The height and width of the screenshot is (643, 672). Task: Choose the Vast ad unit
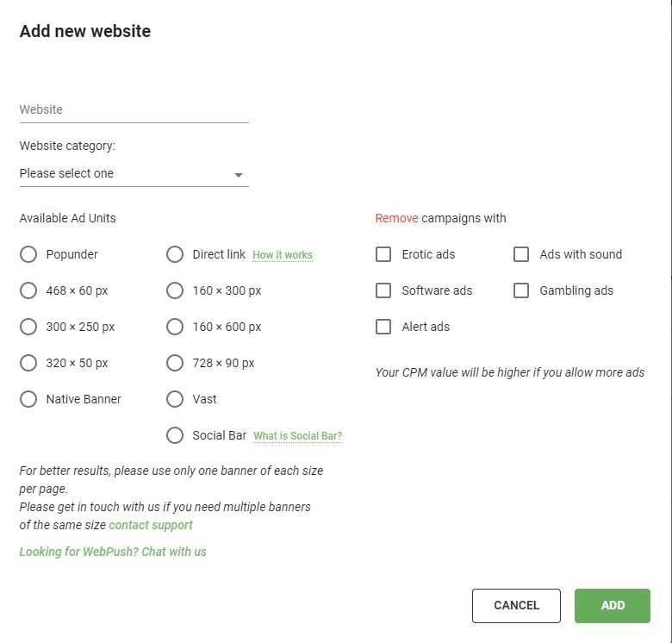[175, 399]
